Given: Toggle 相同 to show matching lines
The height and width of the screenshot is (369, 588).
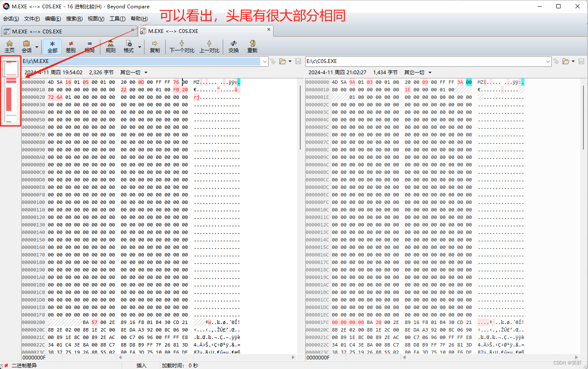Looking at the screenshot, I should 89,47.
